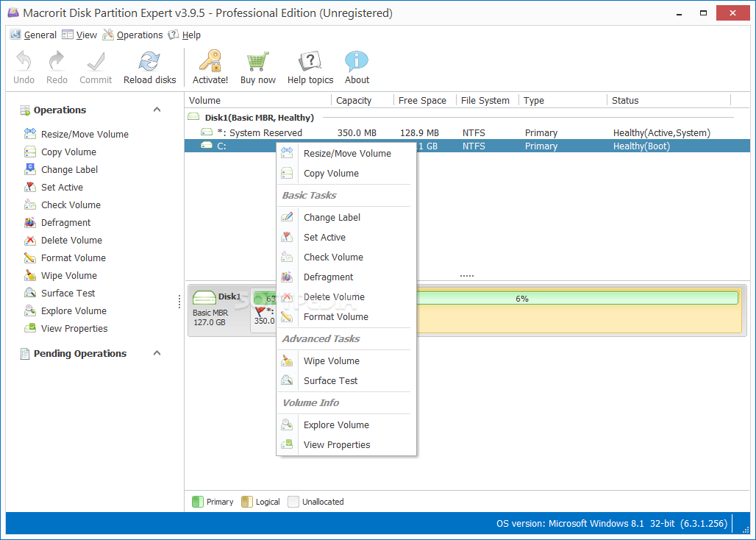Select View Properties in Operations sidebar
756x540 pixels.
(65, 328)
